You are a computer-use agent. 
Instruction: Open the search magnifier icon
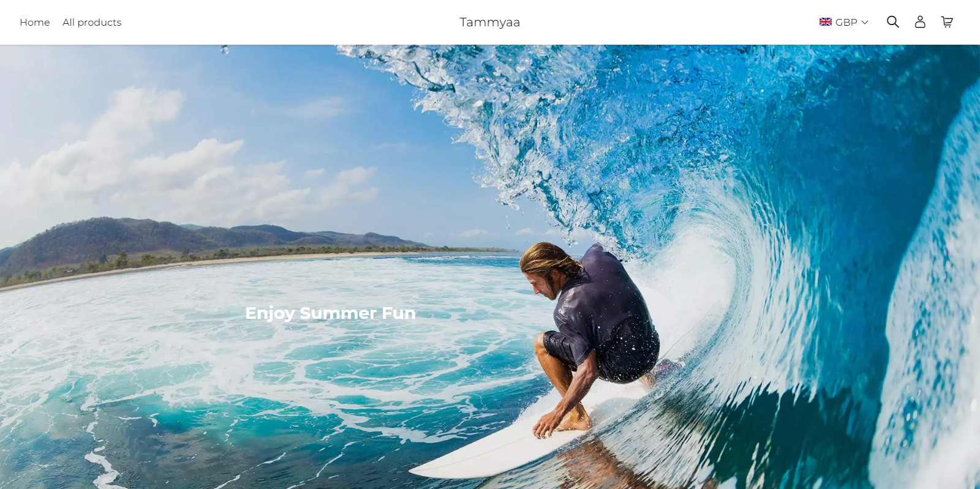[x=893, y=22]
